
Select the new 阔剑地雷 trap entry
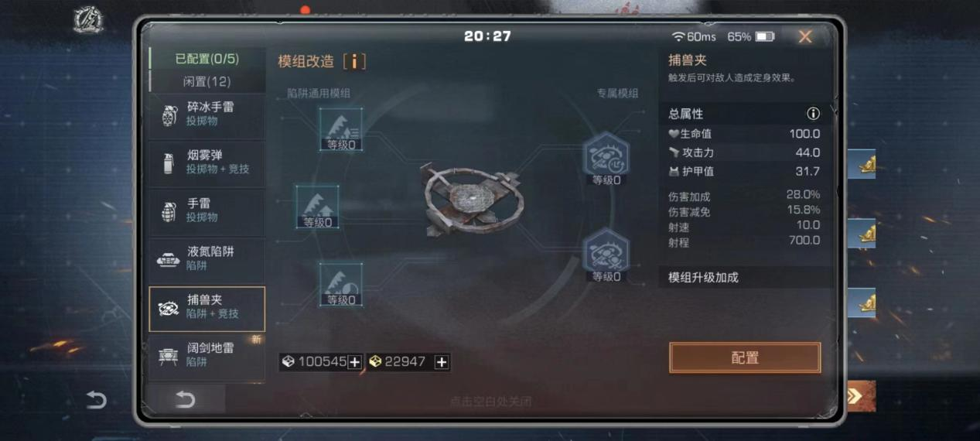[x=207, y=355]
